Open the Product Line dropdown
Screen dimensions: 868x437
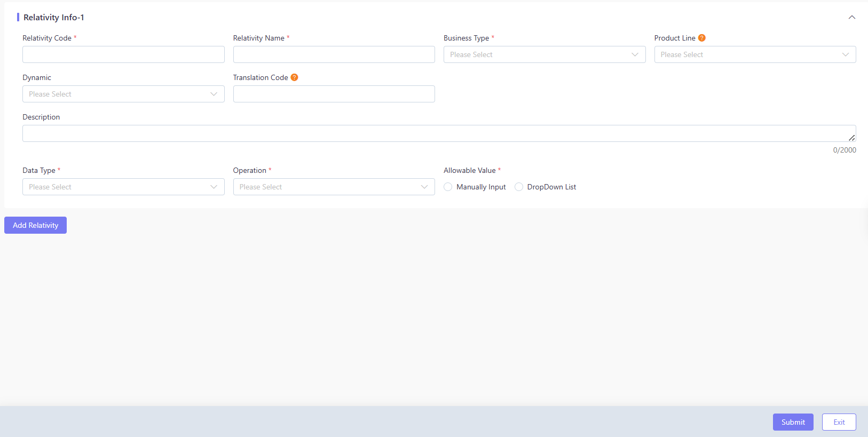[755, 54]
